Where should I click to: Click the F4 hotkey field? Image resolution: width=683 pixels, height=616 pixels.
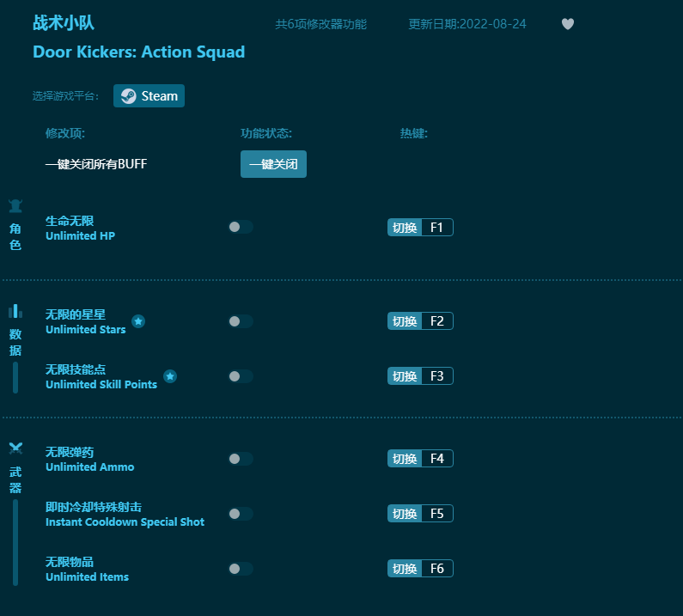pyautogui.click(x=437, y=458)
